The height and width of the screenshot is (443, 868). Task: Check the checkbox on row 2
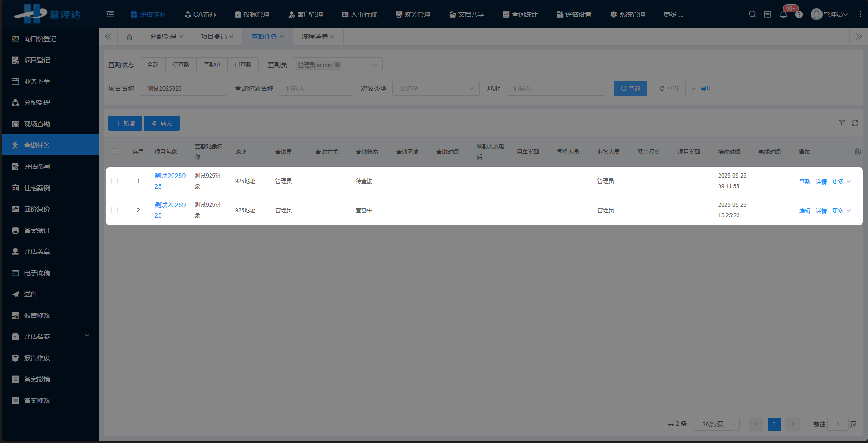pos(114,210)
